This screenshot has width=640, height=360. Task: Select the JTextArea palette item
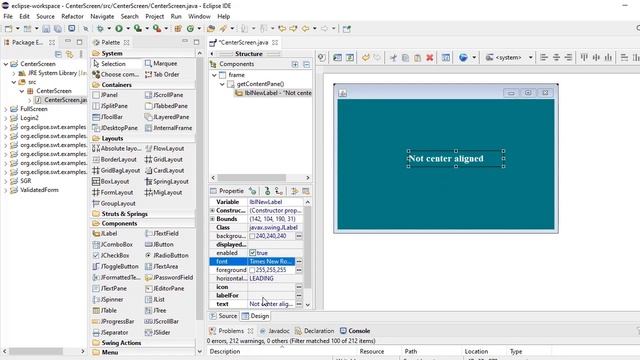coord(161,267)
